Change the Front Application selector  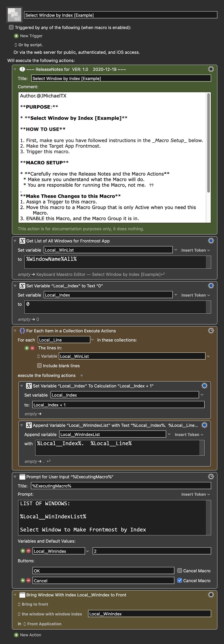tap(42, 624)
